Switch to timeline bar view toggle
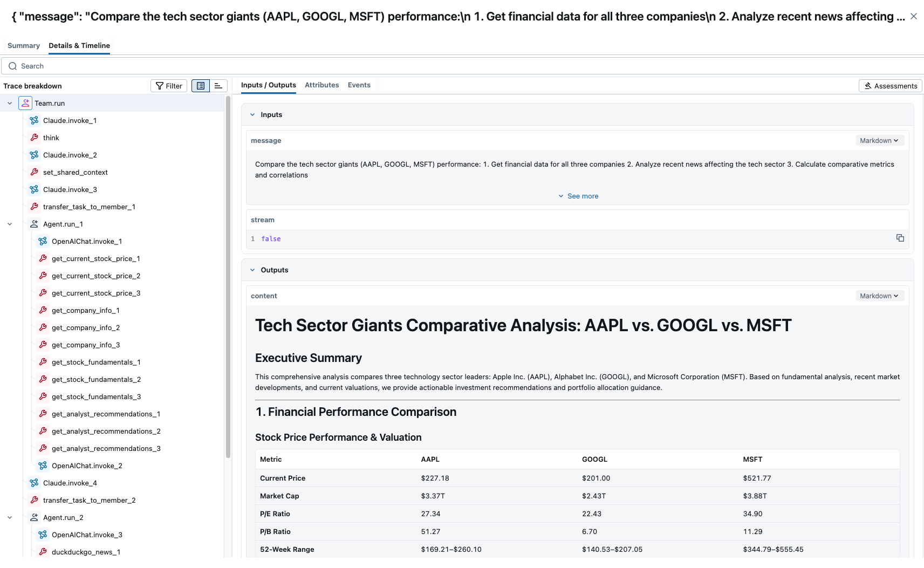The image size is (924, 568). coord(218,86)
